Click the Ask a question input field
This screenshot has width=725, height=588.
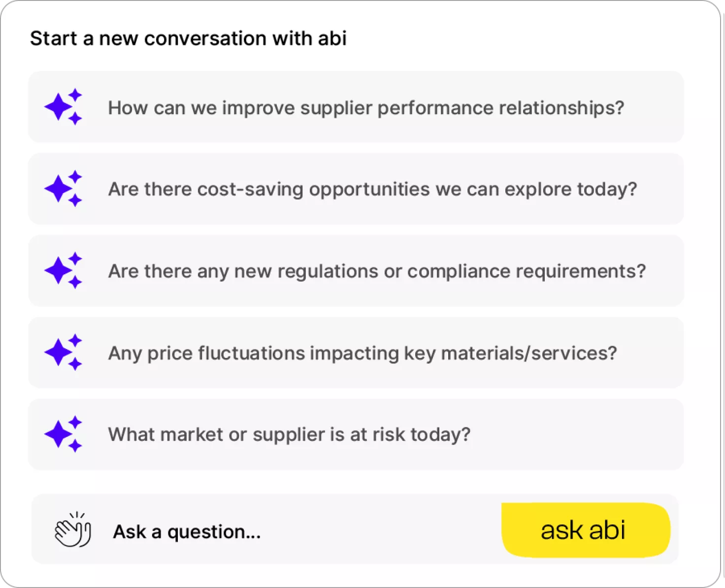click(x=187, y=531)
